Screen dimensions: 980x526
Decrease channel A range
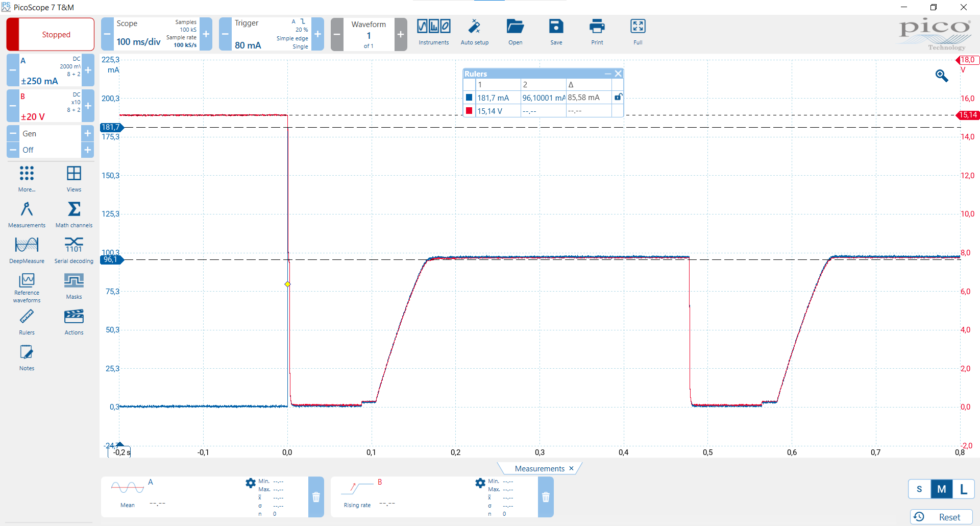click(x=13, y=70)
